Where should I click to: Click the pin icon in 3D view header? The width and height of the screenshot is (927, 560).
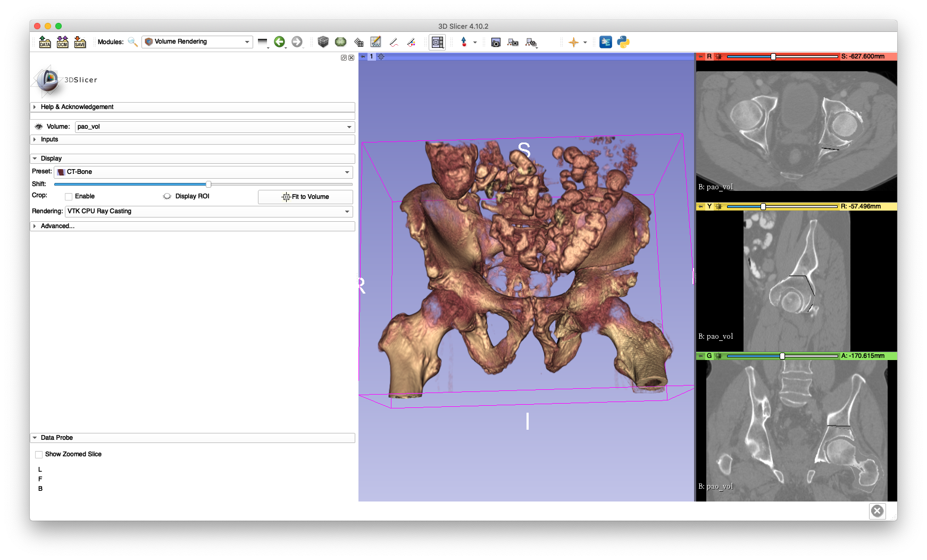pos(363,56)
